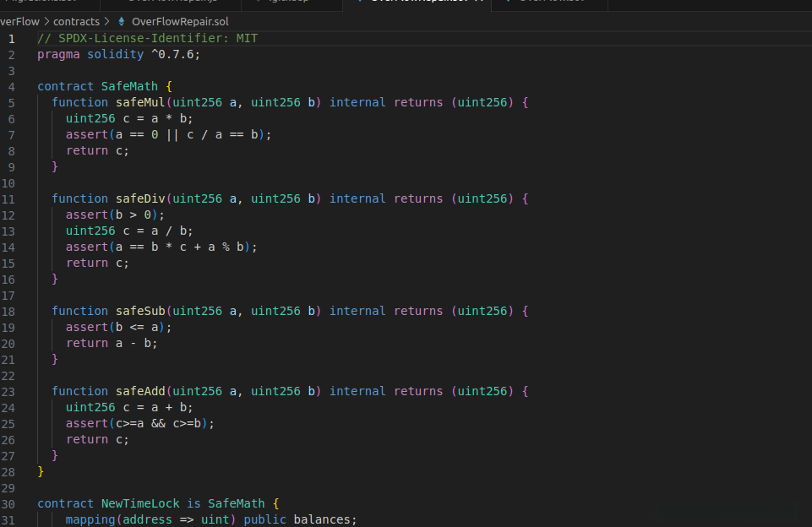Click the mapping keyword on line 31
This screenshot has width=812, height=527.
(90, 519)
